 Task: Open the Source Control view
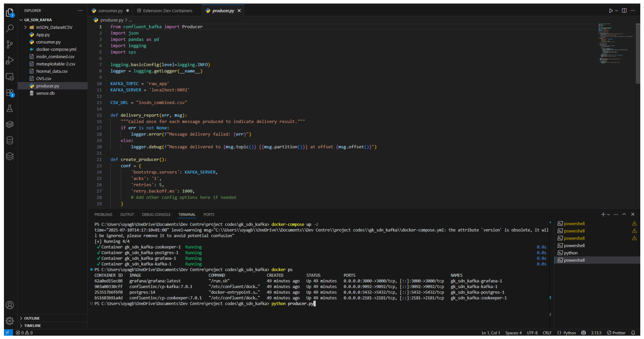click(x=10, y=45)
